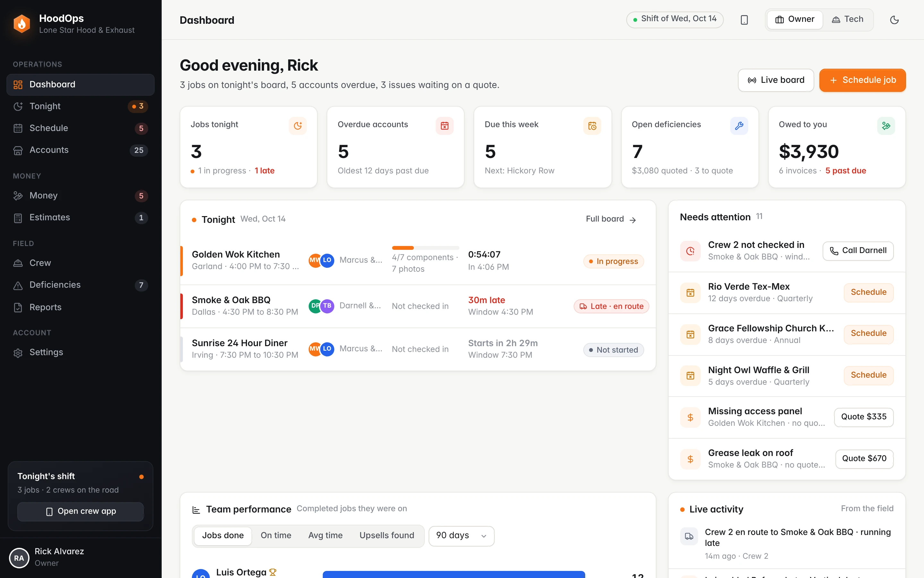Click the HoodOps flame logo
924x578 pixels.
[x=22, y=24]
